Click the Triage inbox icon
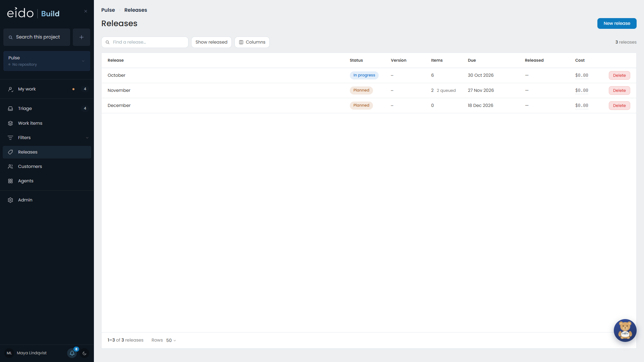Screen dimensions: 644x362 pos(10,109)
